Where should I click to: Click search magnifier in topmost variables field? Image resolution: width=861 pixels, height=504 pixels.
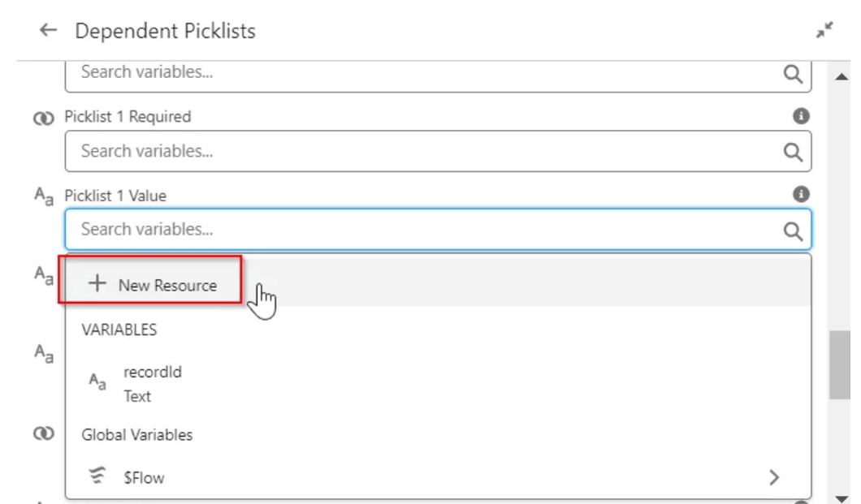[x=793, y=74]
